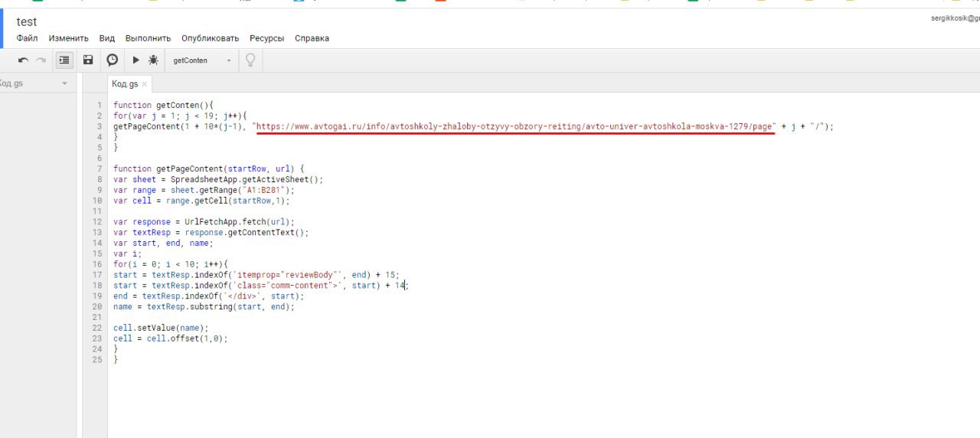Viewport: 980px width, 438px height.
Task: Open the Файл menu
Action: (27, 38)
